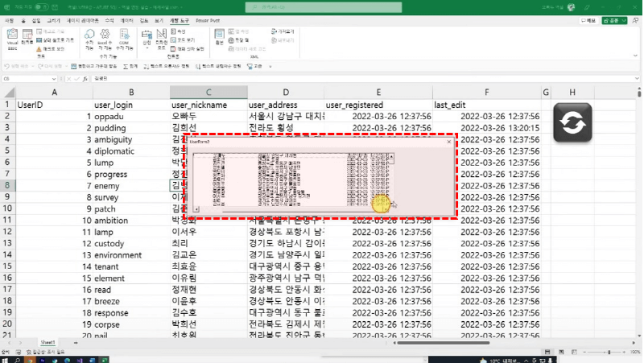Click Expansion Packs in the XML group
Image resolution: width=644 pixels, height=363 pixels.
[x=238, y=39]
